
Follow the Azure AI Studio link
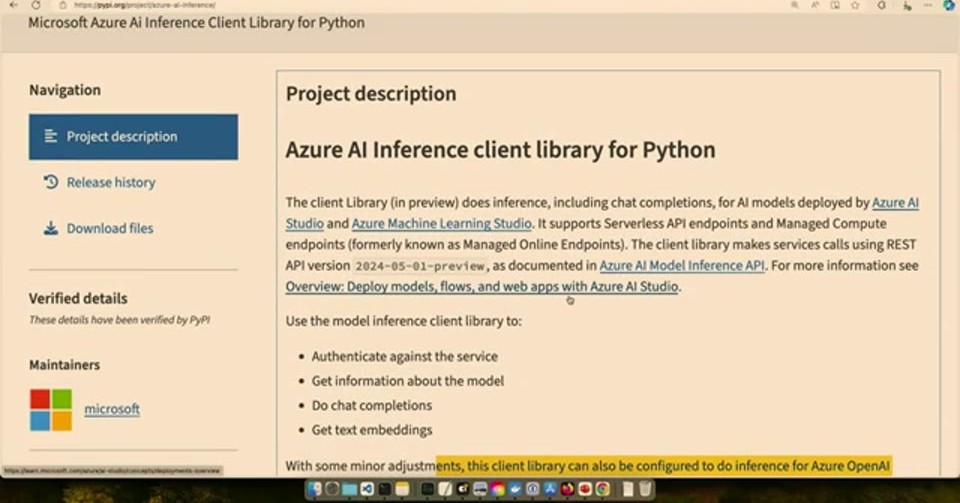[x=895, y=203]
